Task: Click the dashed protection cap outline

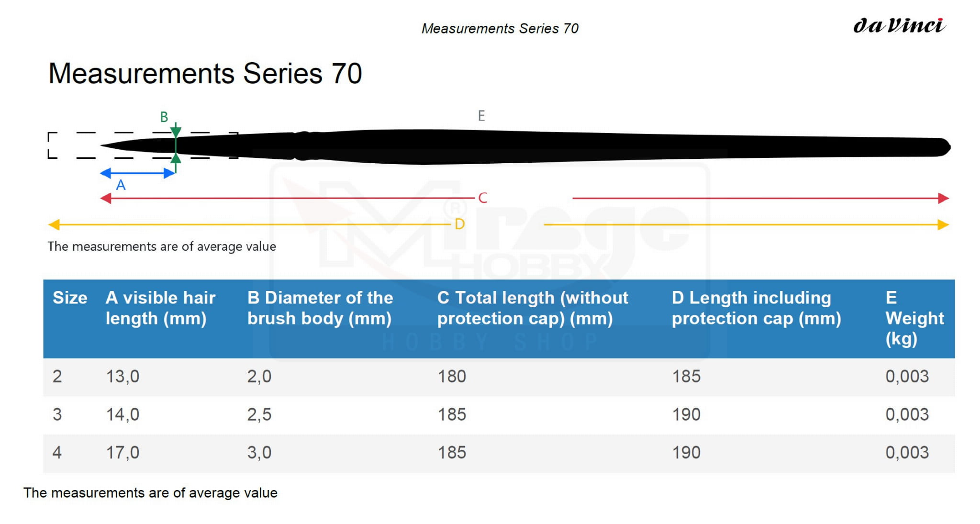Action: [143, 145]
